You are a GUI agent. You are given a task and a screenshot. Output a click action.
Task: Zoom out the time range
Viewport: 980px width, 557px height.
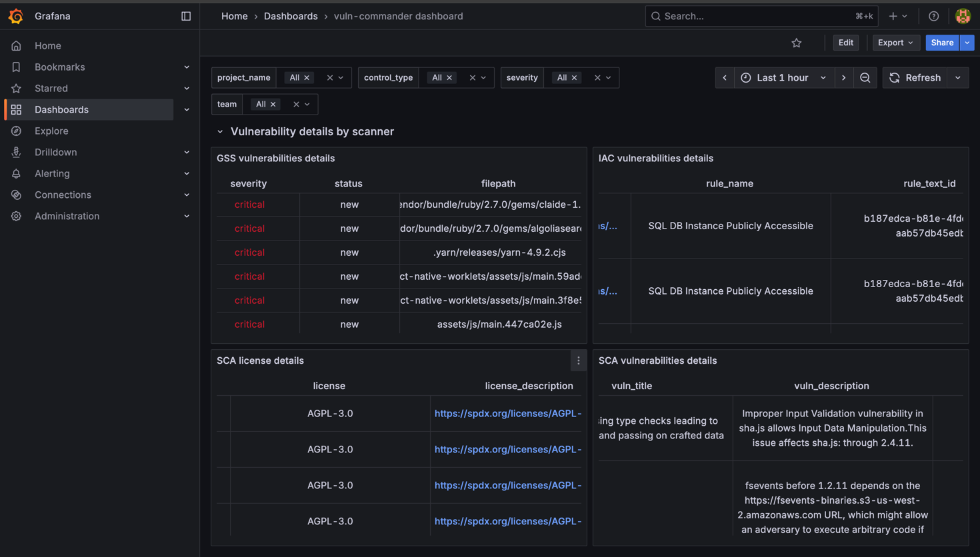click(865, 78)
